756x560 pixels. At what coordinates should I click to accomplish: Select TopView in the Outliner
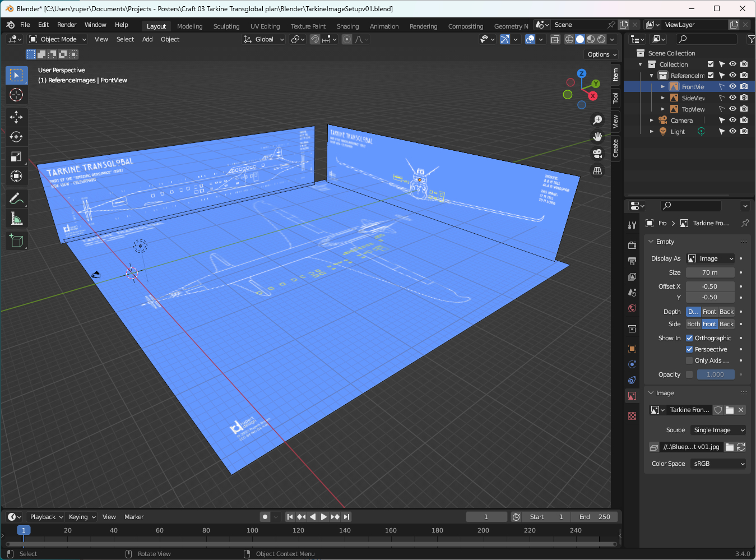tap(693, 109)
